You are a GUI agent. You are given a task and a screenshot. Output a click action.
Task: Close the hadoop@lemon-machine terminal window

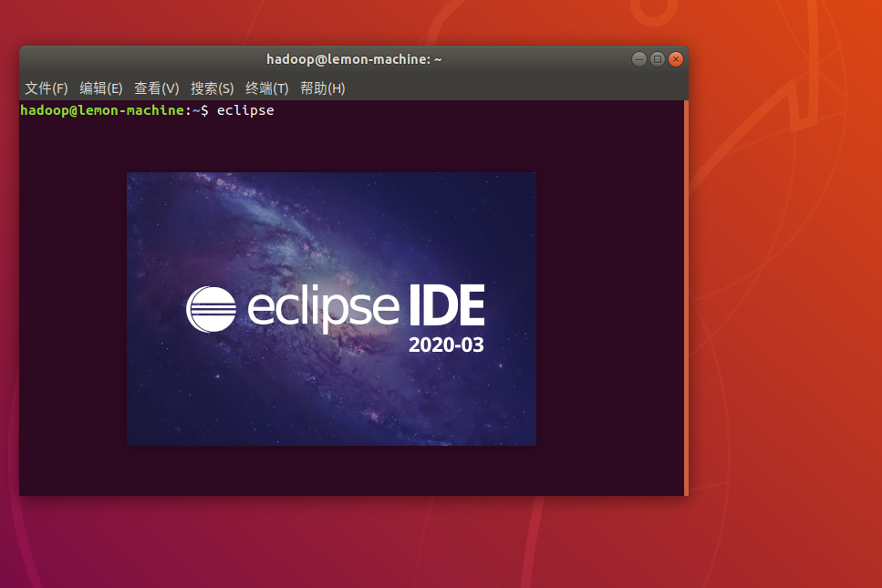click(x=676, y=59)
